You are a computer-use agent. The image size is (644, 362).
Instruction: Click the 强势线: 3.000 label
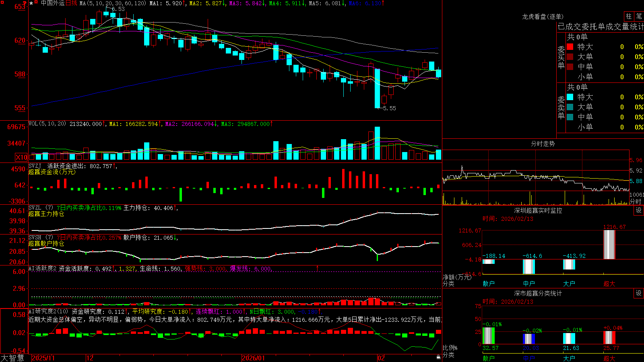205,269
